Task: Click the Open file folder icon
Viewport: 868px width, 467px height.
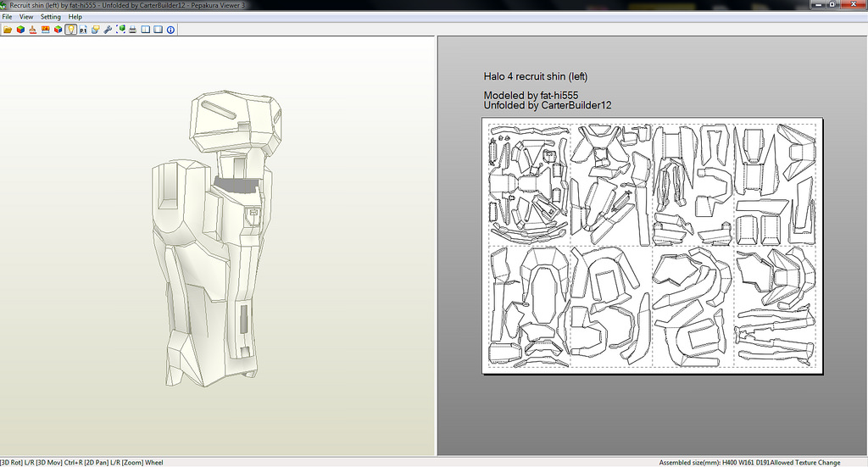Action: (8, 30)
